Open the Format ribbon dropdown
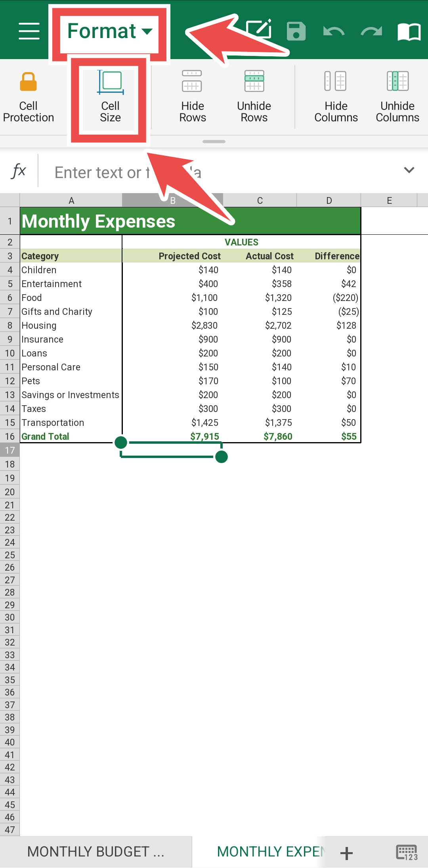 coord(110,31)
